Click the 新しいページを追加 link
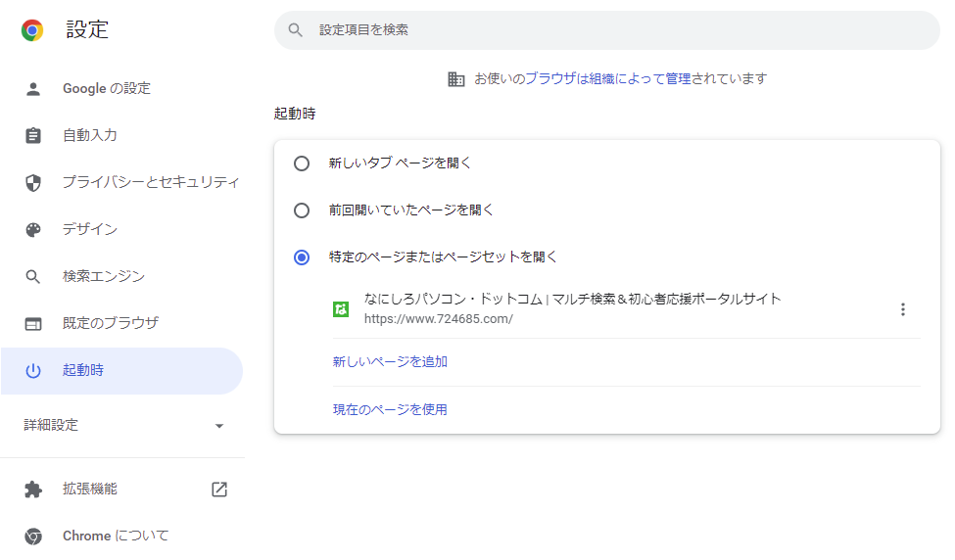955x560 pixels. [390, 362]
